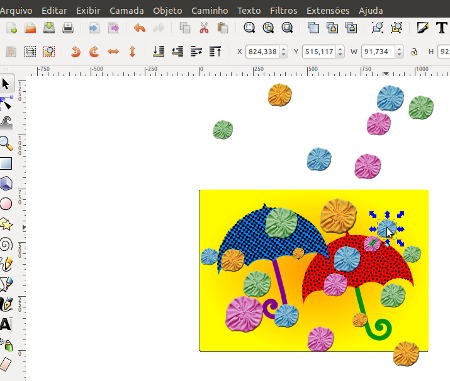Unlink the selected clone
This screenshot has height=381, width=450.
coord(351,28)
